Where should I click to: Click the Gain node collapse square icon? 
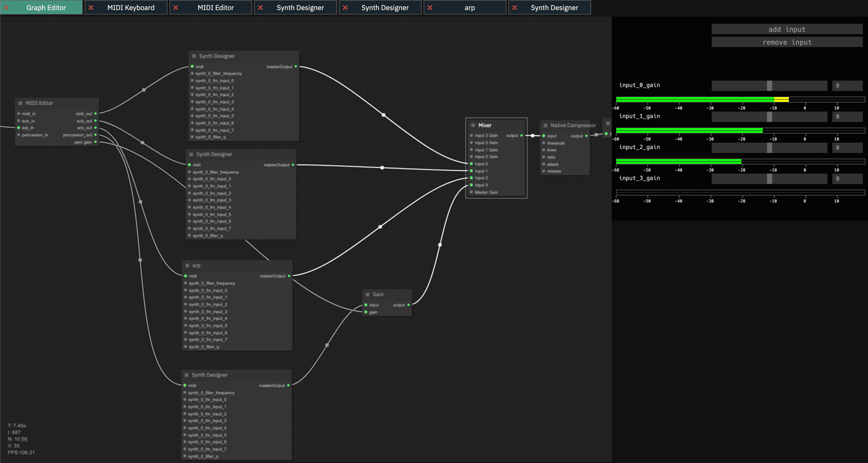pos(368,295)
